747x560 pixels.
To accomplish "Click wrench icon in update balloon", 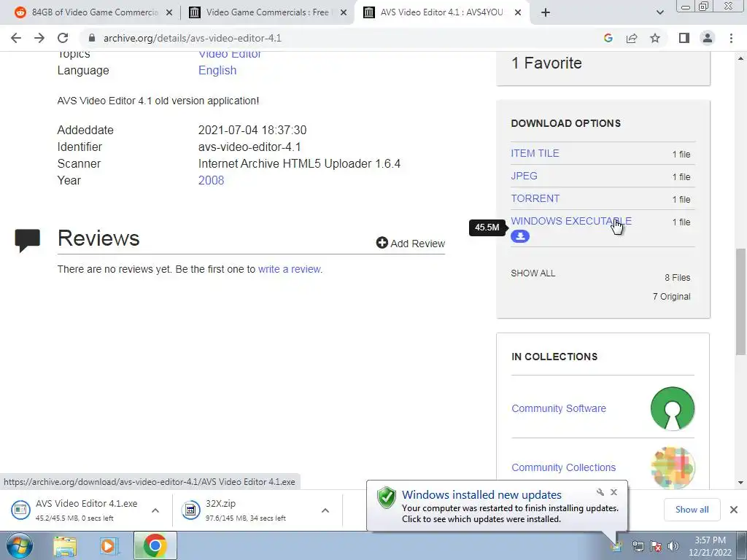I will 600,492.
